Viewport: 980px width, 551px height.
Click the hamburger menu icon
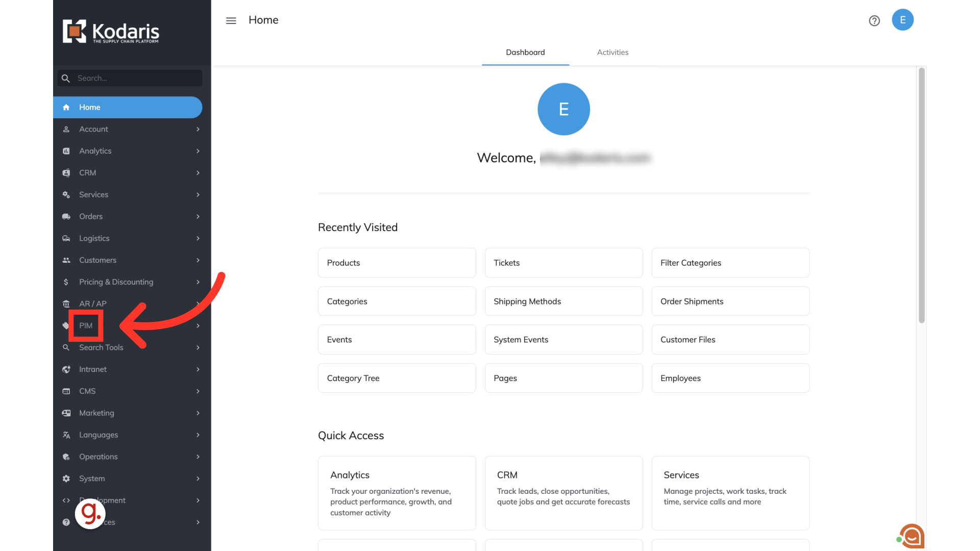click(231, 20)
